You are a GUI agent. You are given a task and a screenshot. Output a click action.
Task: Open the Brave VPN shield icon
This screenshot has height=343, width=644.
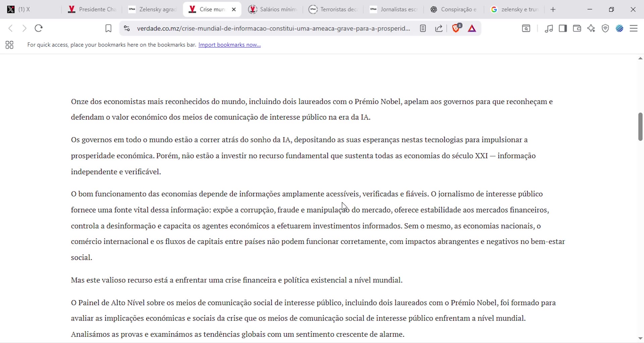point(605,29)
